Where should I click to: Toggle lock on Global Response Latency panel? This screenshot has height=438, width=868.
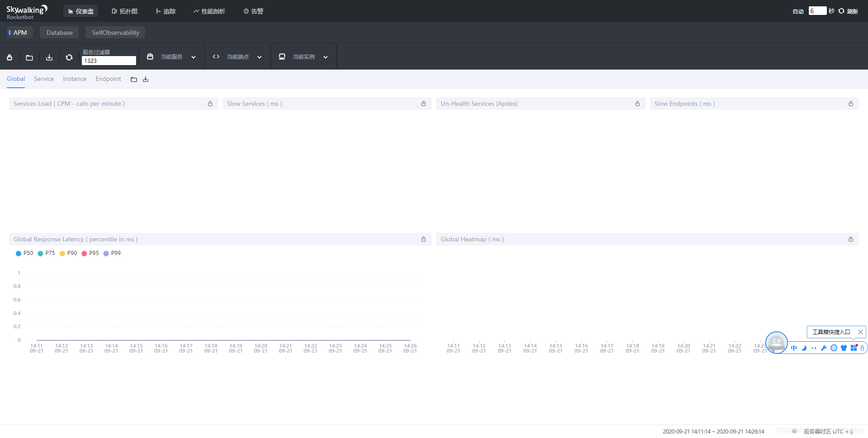[x=424, y=239]
